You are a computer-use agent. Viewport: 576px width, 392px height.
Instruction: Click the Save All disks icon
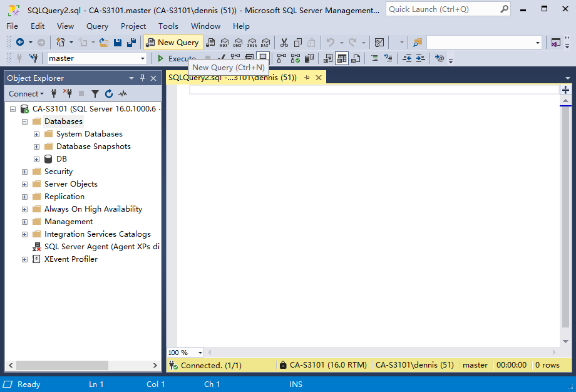[x=131, y=43]
